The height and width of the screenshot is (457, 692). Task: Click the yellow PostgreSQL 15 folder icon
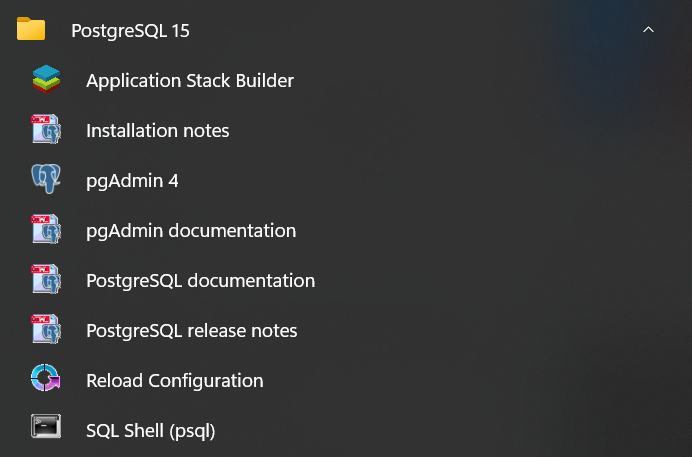(31, 30)
